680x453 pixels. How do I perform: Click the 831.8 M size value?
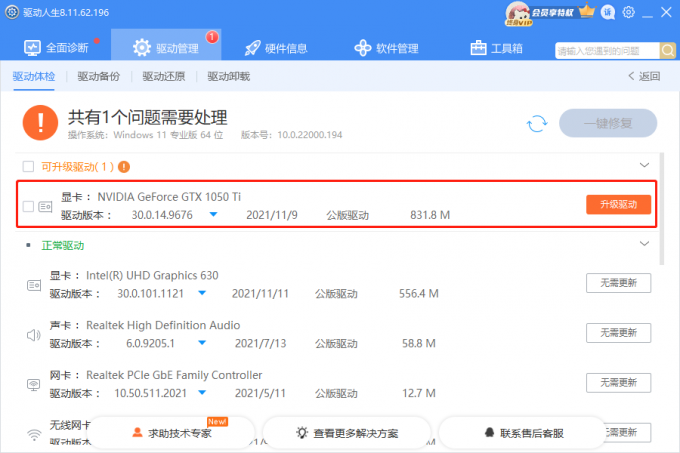pos(430,215)
